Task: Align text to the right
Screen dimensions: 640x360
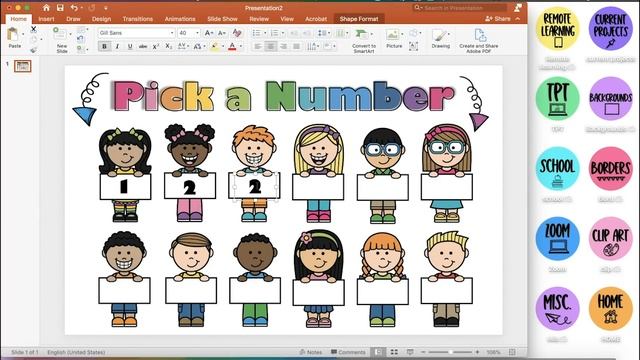Action: point(283,47)
